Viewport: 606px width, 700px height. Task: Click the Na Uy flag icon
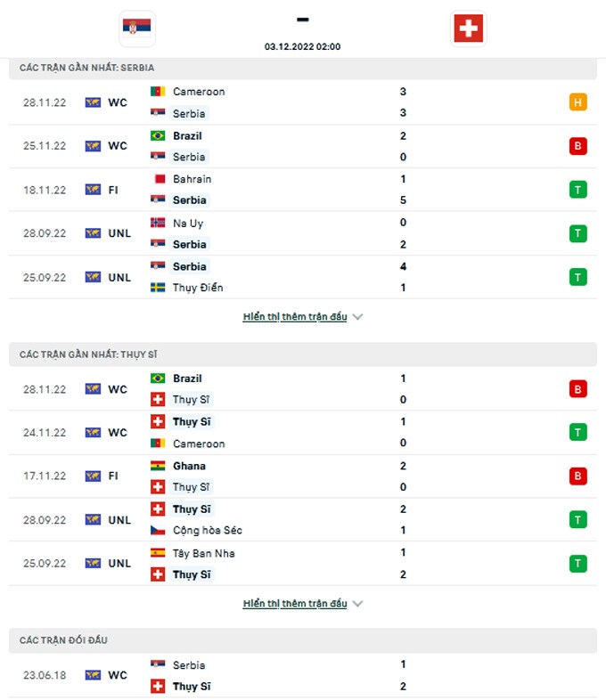click(158, 223)
